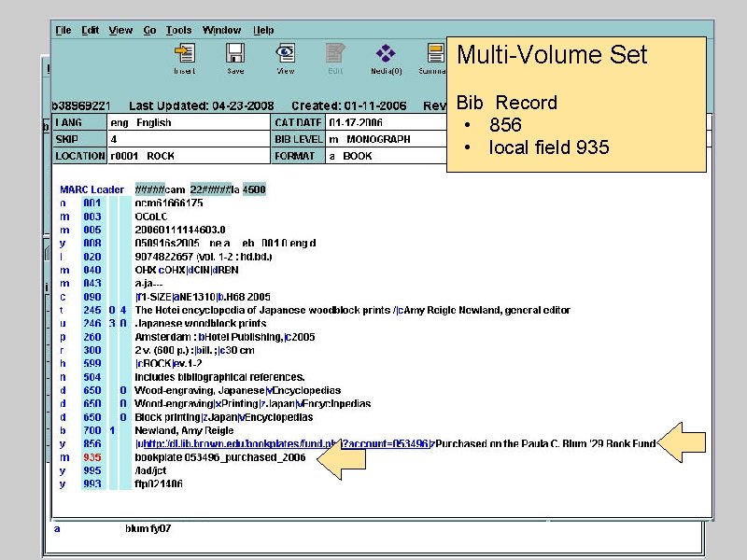
Task: Click the 300 physical description 2 v.
Action: (194, 350)
